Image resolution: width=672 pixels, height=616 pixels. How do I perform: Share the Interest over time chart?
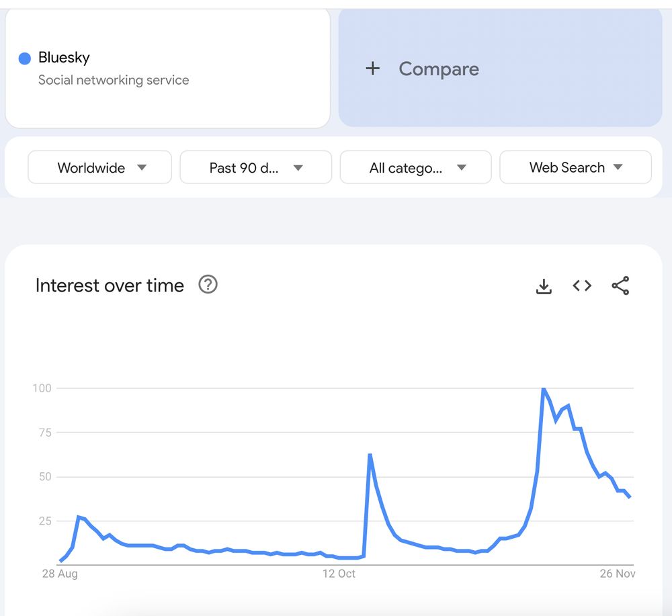pos(620,285)
